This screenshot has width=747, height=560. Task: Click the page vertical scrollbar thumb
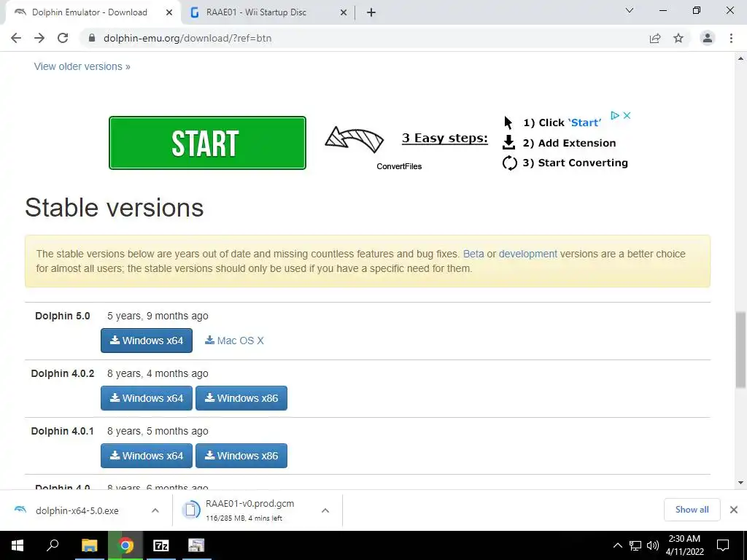[x=740, y=350]
